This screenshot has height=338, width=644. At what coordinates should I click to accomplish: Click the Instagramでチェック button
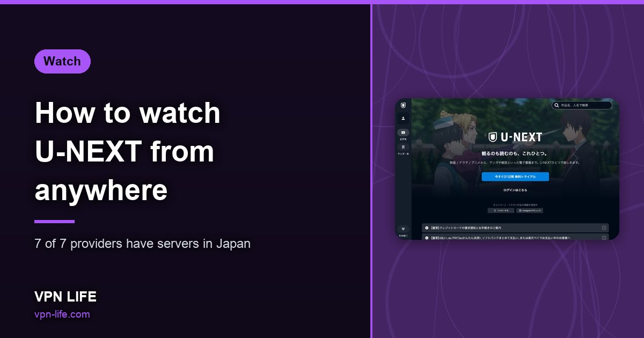[530, 211]
